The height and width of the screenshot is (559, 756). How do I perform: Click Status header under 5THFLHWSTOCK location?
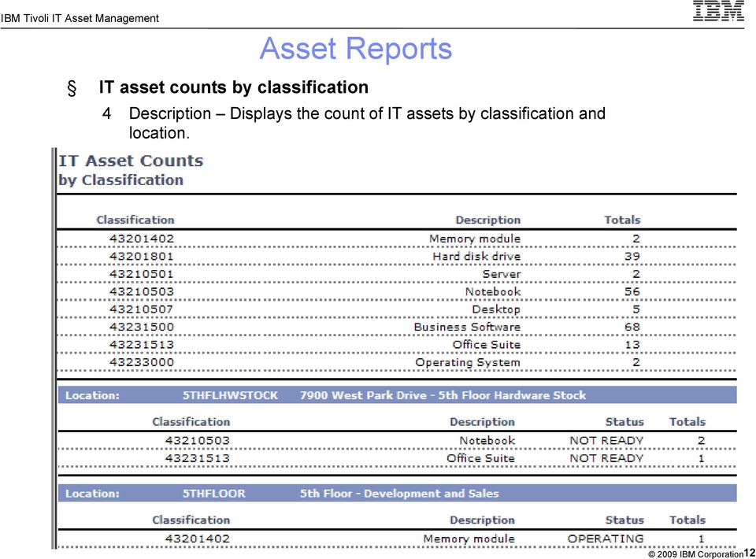[624, 422]
